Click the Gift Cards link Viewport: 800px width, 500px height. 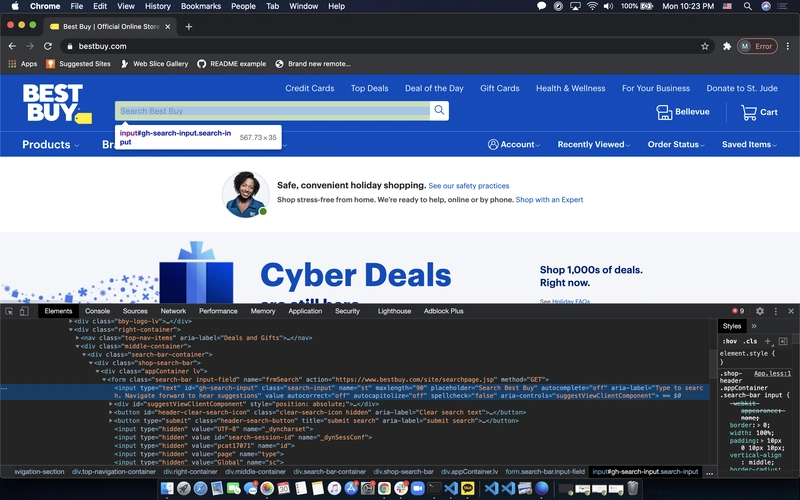[x=499, y=88]
